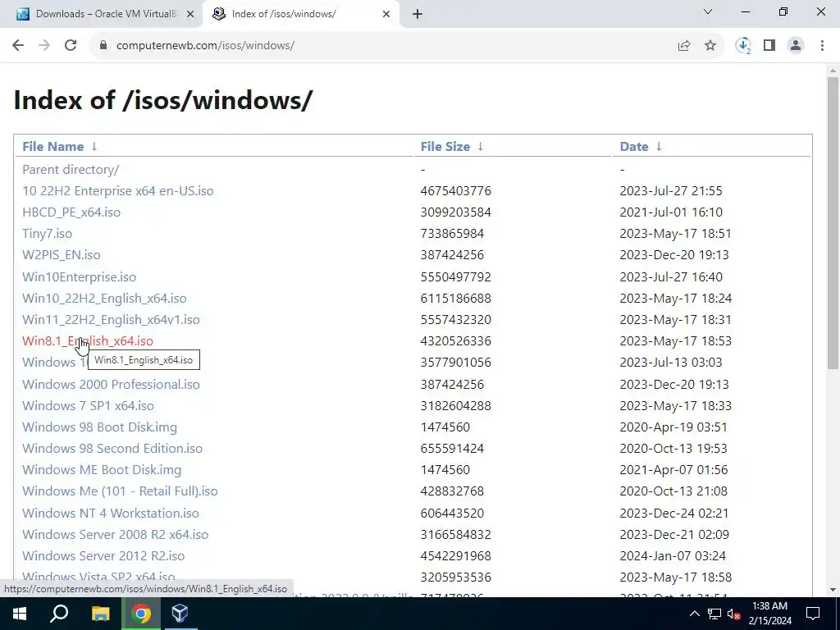Download Windows Server 2008 R2 x64.iso
This screenshot has width=840, height=630.
point(115,535)
